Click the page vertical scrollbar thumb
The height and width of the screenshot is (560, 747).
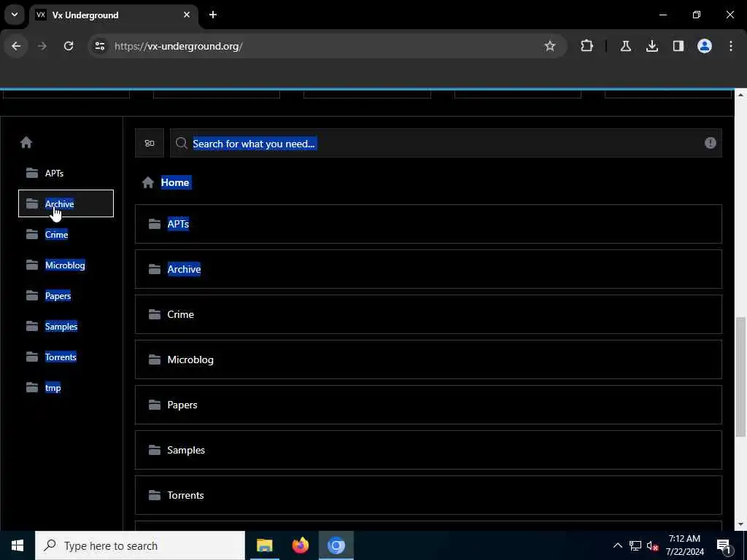(x=740, y=376)
